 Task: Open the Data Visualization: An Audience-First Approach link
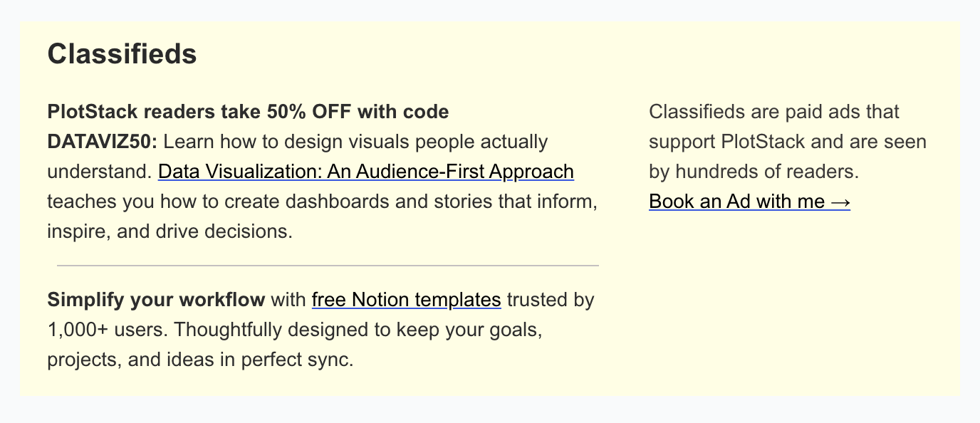(x=365, y=172)
